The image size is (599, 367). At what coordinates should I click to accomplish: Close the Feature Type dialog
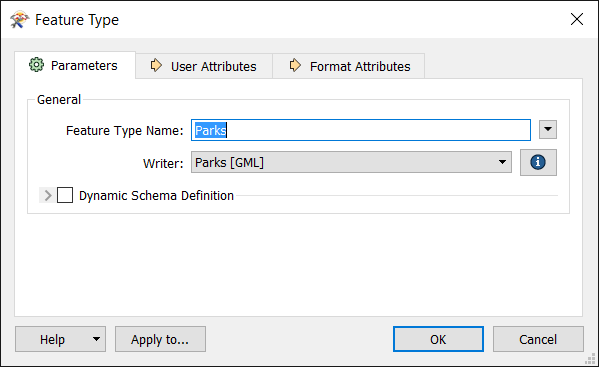tap(576, 19)
